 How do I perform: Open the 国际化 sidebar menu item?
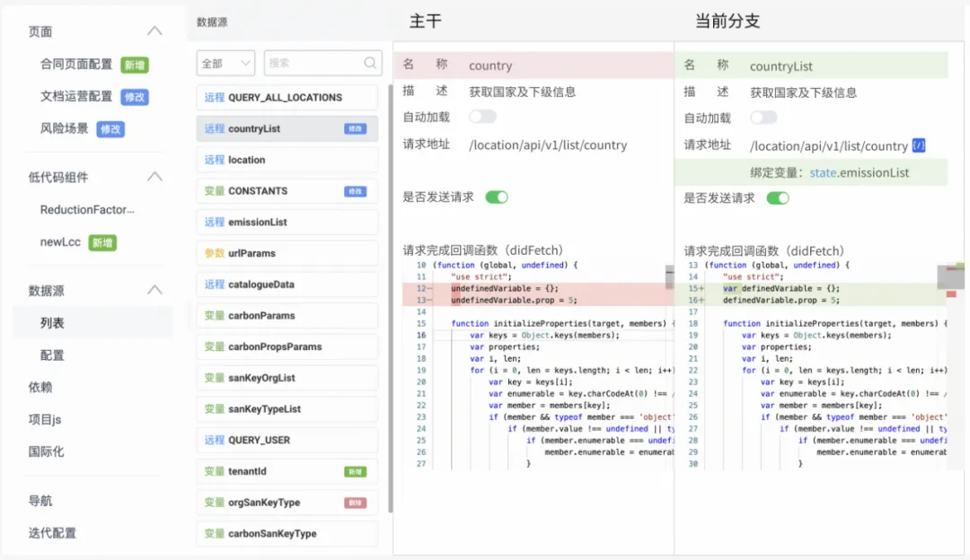point(46,451)
